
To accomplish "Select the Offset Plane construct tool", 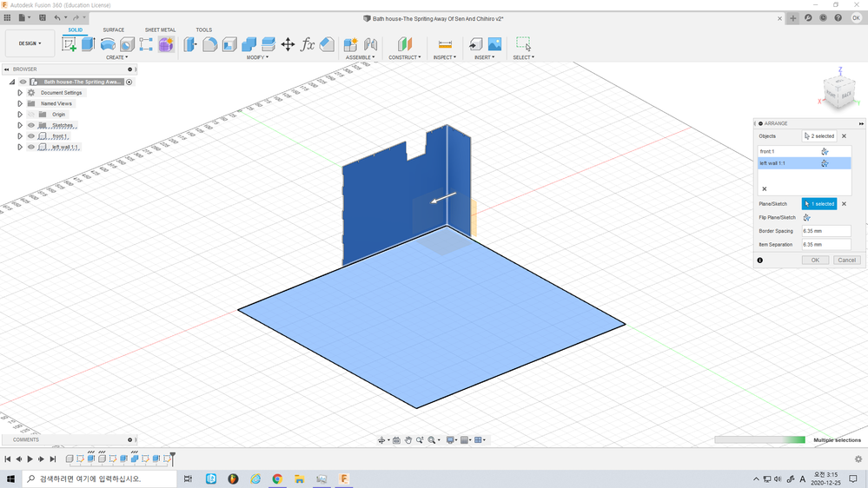I will click(405, 44).
